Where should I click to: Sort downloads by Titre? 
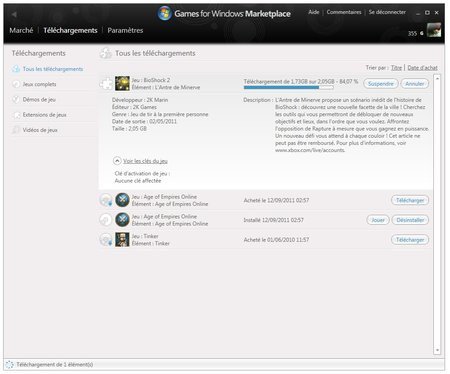(396, 68)
